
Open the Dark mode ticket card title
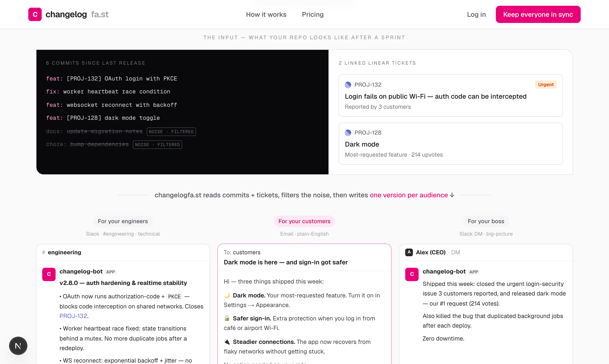tap(362, 144)
